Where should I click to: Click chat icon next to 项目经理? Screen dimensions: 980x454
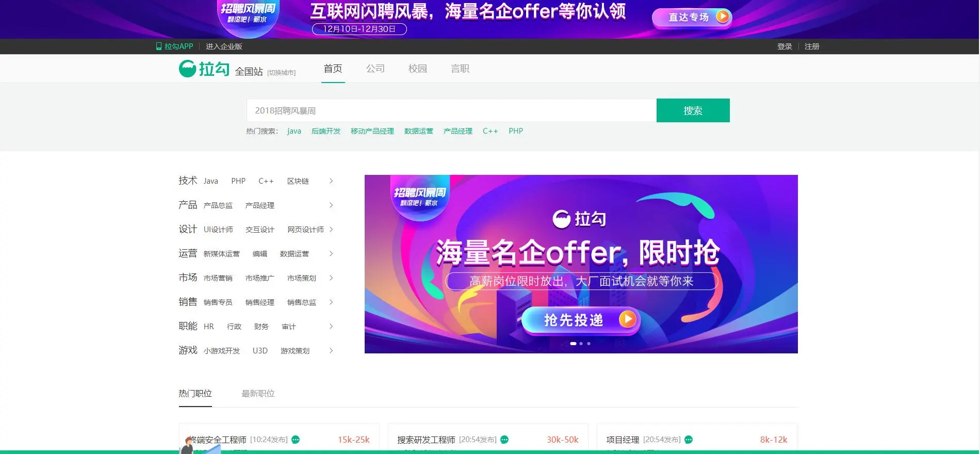(689, 440)
